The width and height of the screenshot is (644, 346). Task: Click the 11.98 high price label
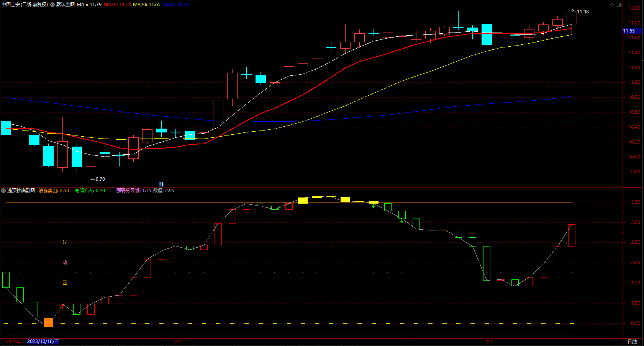tap(583, 12)
